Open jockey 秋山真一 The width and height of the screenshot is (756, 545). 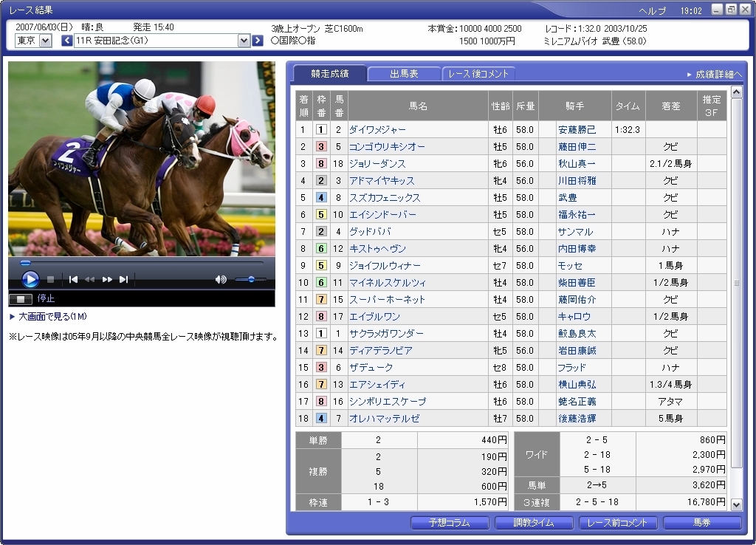(577, 163)
